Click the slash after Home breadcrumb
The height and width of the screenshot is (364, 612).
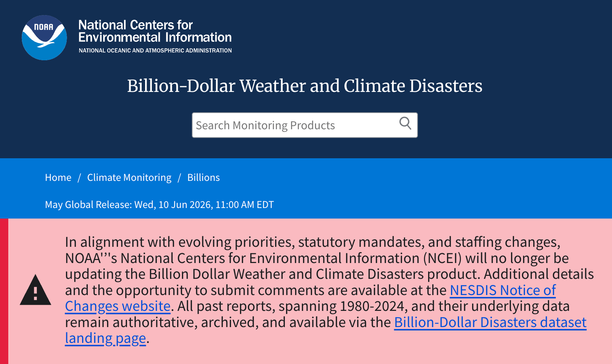[x=79, y=177]
